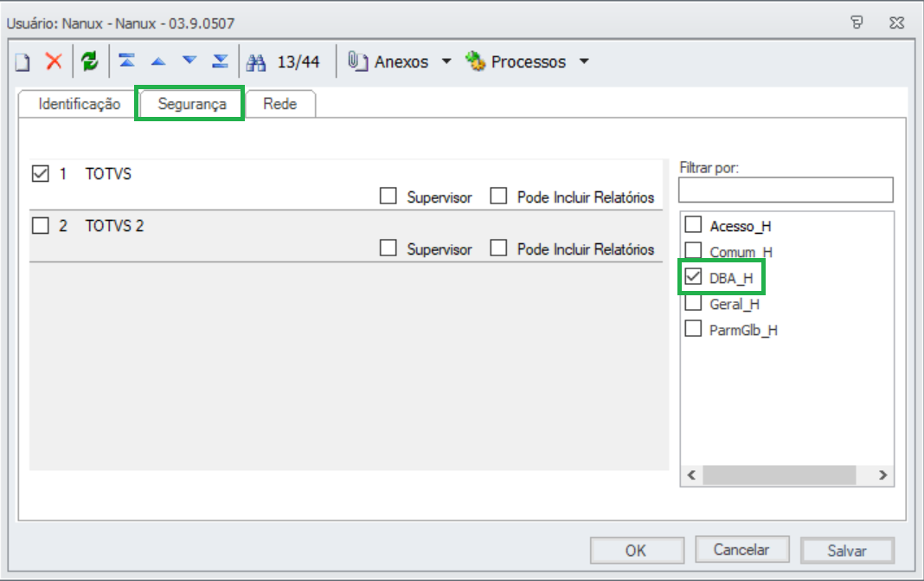924x581 pixels.
Task: Click the Anexos paperclip icon
Action: click(357, 61)
